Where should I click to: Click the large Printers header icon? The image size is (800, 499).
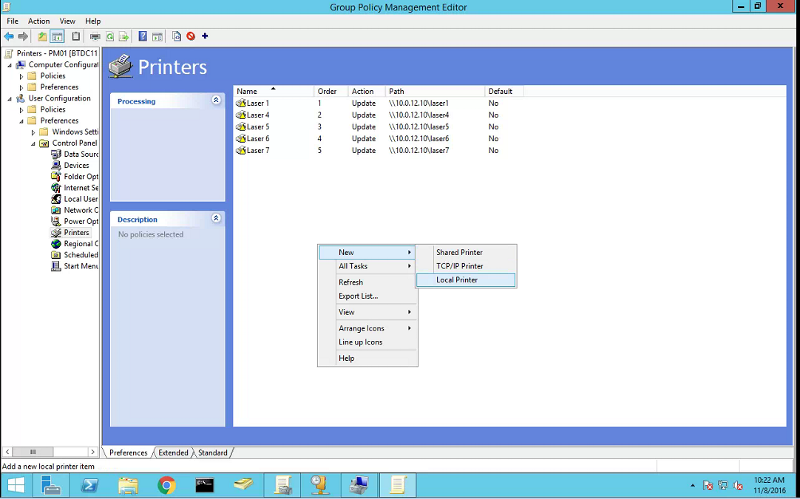click(x=121, y=66)
